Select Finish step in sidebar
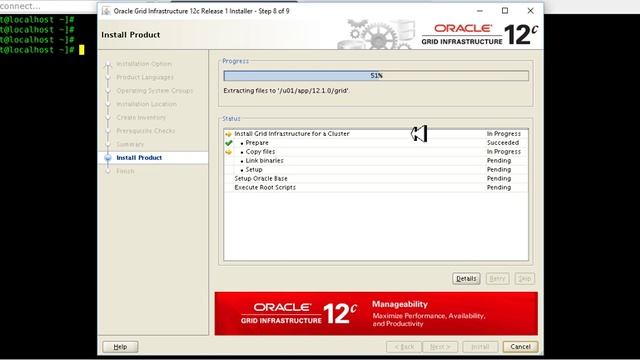The image size is (640, 360). point(125,171)
